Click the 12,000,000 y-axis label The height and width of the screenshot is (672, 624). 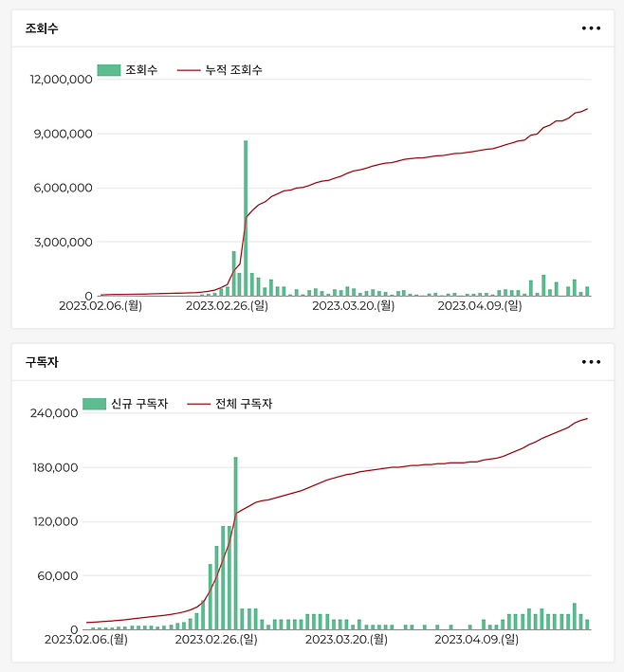click(x=61, y=80)
